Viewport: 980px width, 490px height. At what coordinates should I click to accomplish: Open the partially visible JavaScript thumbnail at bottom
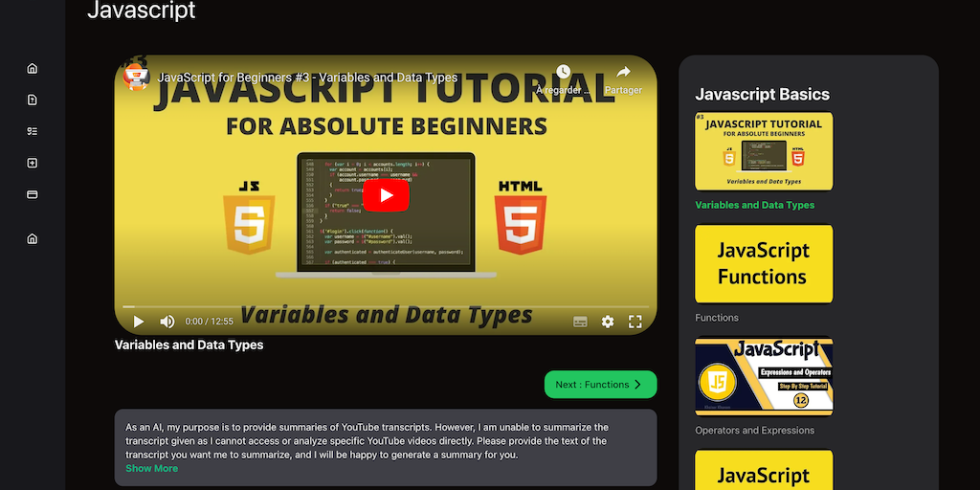tap(764, 469)
